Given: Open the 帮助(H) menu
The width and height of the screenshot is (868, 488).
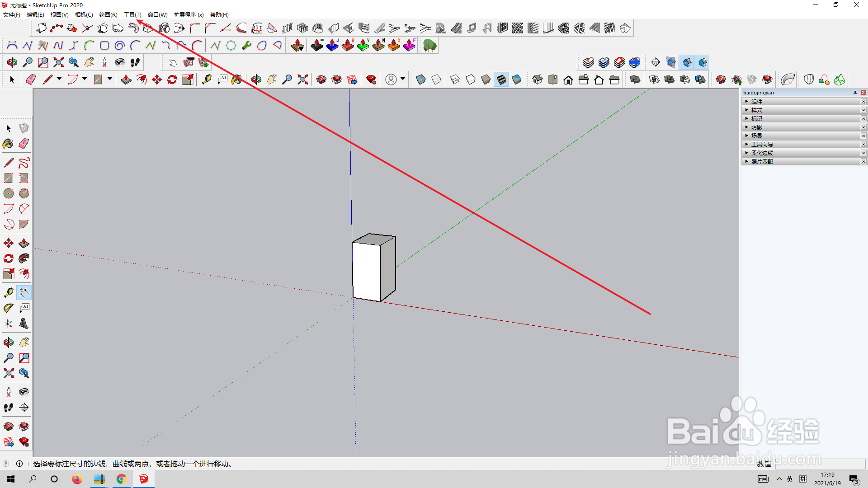Looking at the screenshot, I should pos(219,15).
